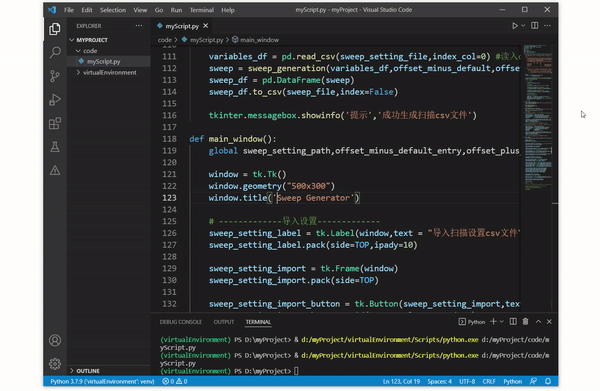600x391 pixels.
Task: Split the editor to the right
Action: (x=535, y=26)
